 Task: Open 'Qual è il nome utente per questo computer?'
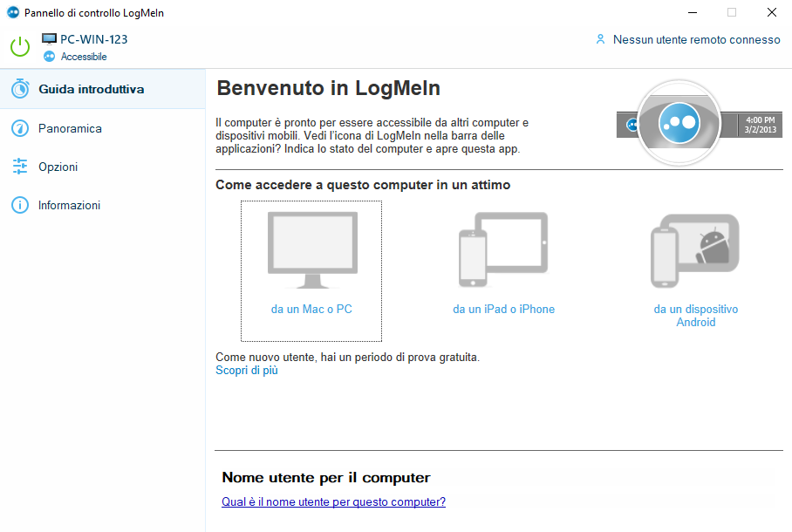(x=333, y=501)
